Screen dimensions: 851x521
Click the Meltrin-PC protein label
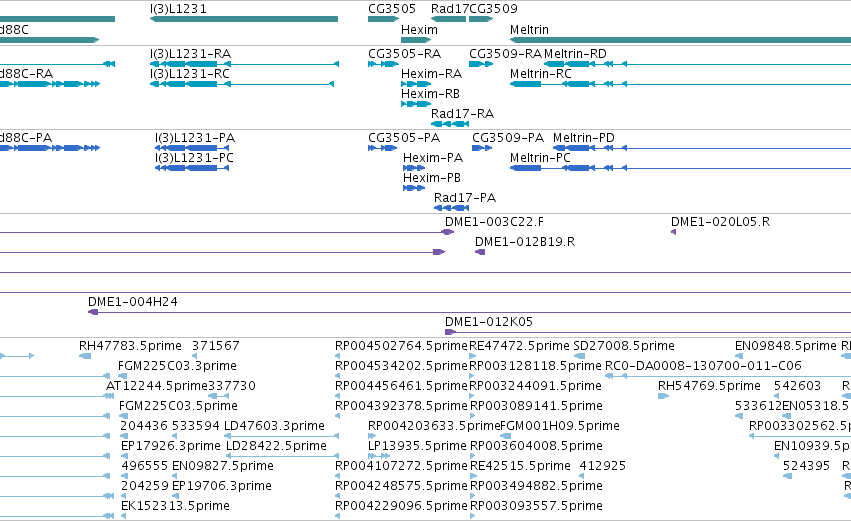540,158
